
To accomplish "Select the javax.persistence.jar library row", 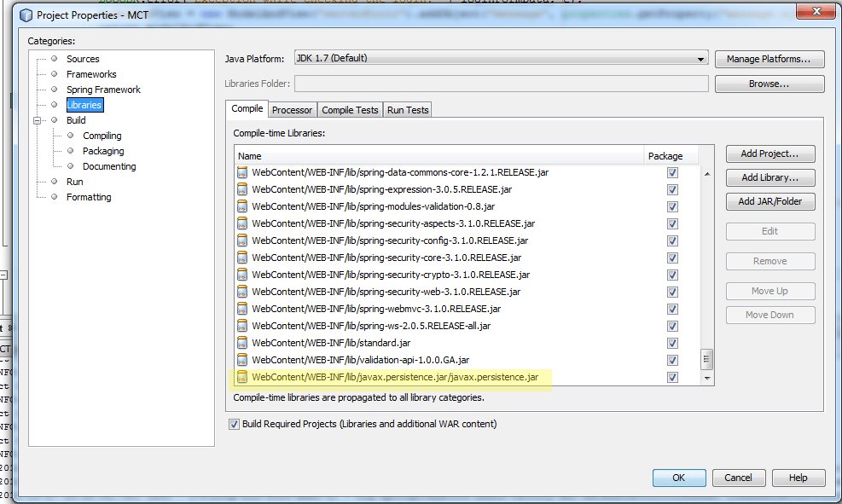I will point(467,377).
